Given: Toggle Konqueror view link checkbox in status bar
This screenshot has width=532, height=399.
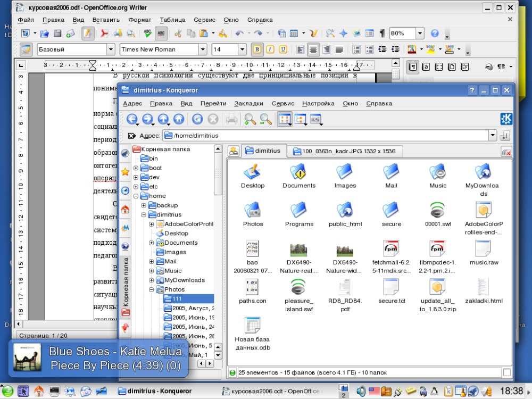Looking at the screenshot, I should (x=506, y=372).
